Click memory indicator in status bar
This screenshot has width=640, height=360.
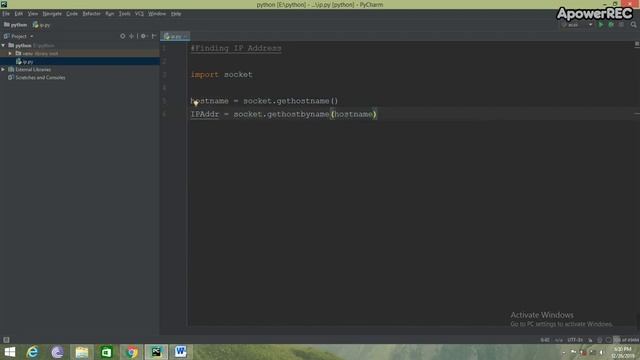coord(626,340)
